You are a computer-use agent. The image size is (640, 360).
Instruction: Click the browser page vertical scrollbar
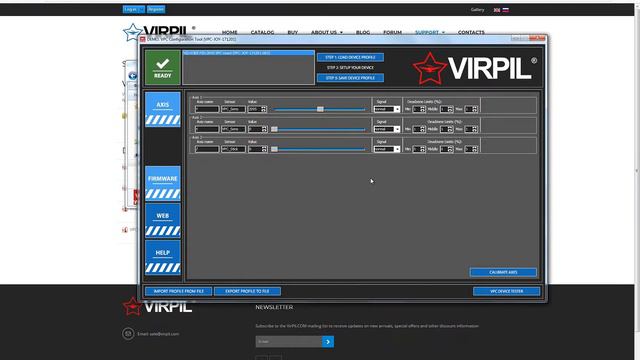(637, 171)
